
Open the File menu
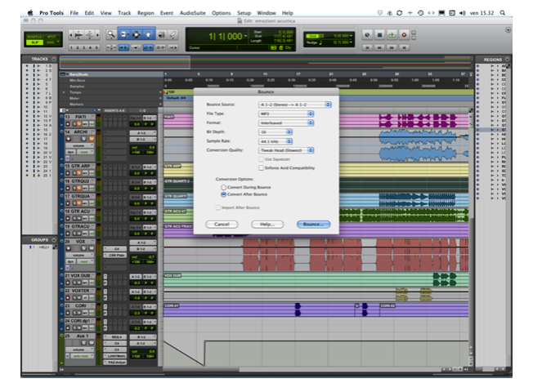point(74,13)
